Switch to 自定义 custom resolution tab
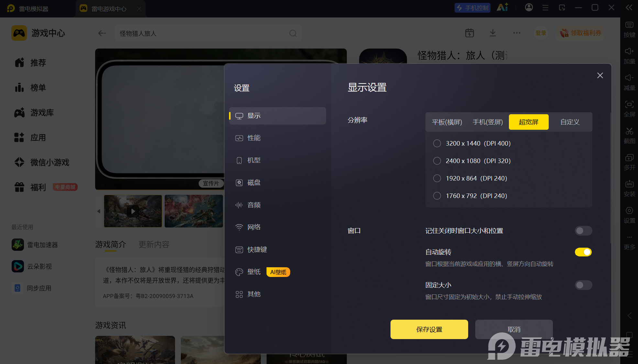This screenshot has height=364, width=638. click(x=570, y=122)
